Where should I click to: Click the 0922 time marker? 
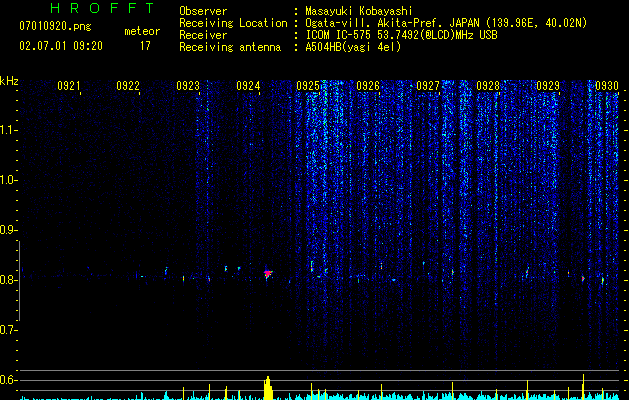[128, 85]
